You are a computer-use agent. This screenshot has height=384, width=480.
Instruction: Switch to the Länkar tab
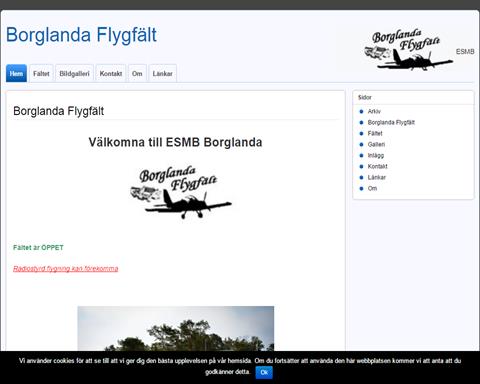coord(162,73)
